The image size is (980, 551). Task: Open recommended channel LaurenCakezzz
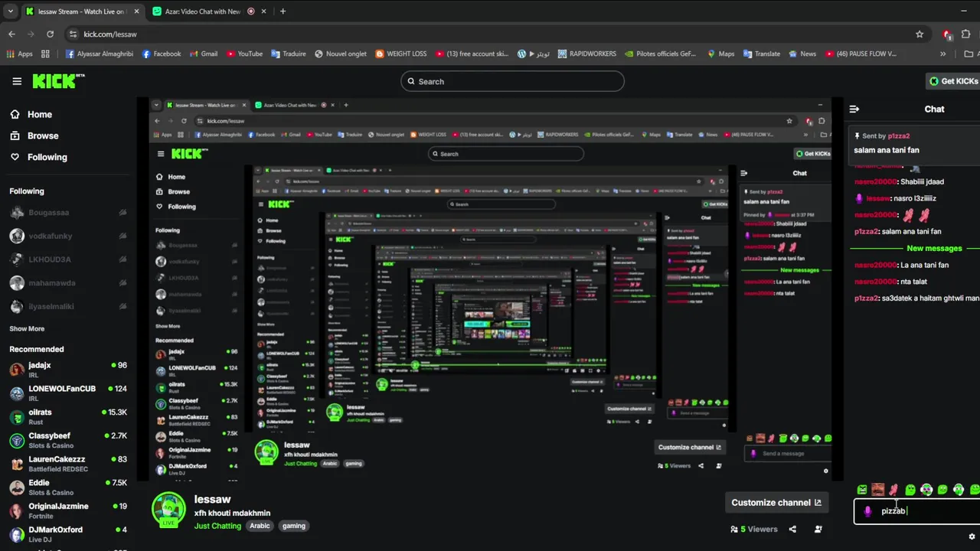coord(67,464)
